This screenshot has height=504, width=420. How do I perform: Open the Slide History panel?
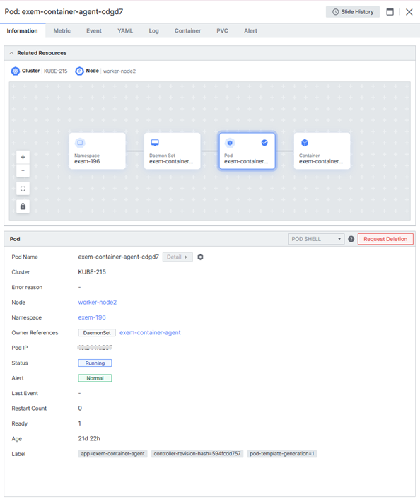(353, 12)
